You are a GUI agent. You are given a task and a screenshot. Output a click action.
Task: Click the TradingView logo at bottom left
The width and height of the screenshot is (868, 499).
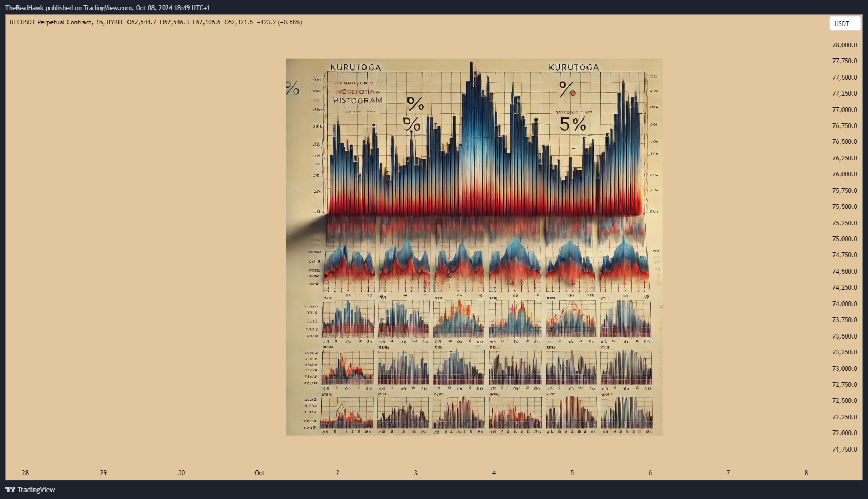(x=30, y=489)
